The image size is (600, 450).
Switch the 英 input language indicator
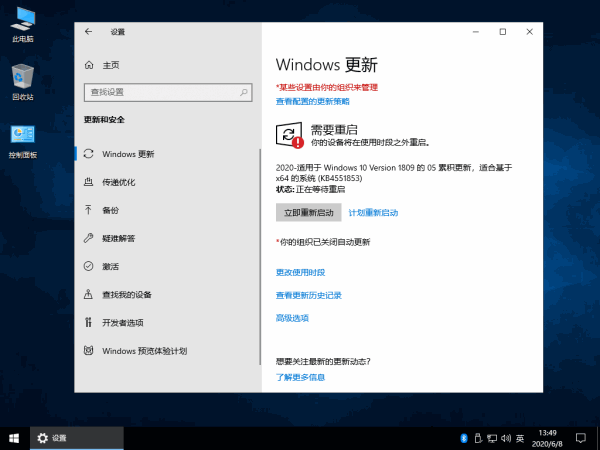520,438
